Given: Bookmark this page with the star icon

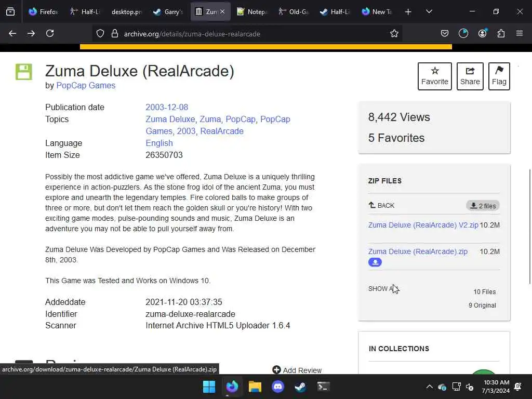Looking at the screenshot, I should click(x=394, y=34).
